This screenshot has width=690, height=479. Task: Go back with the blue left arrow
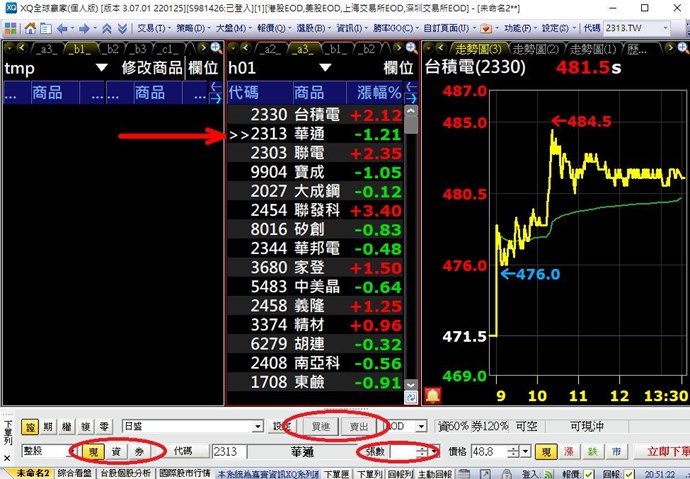[62, 29]
